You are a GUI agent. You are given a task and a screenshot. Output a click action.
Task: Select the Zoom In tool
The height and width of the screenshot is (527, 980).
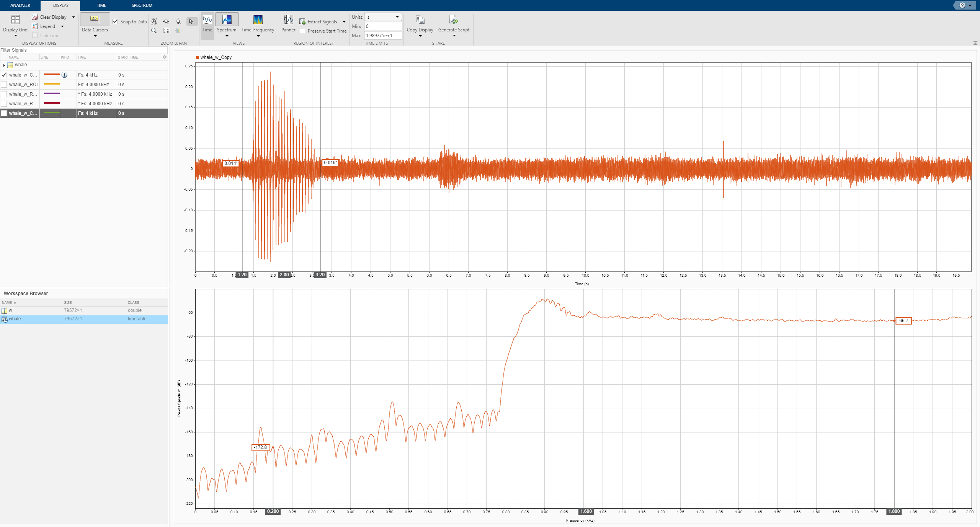(154, 22)
